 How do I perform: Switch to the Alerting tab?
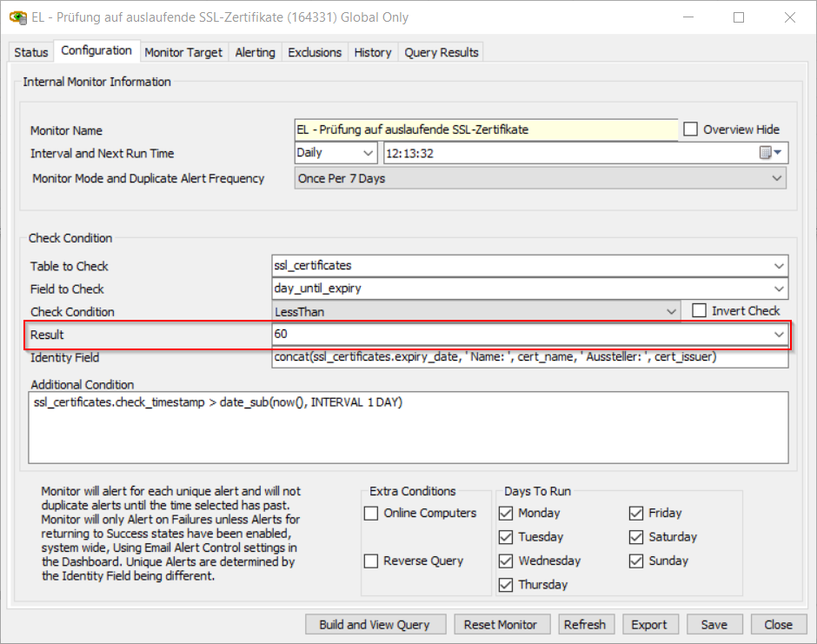255,52
